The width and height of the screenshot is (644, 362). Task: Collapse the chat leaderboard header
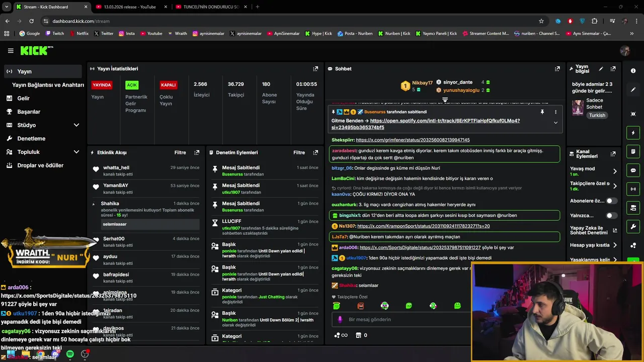pyautogui.click(x=445, y=100)
